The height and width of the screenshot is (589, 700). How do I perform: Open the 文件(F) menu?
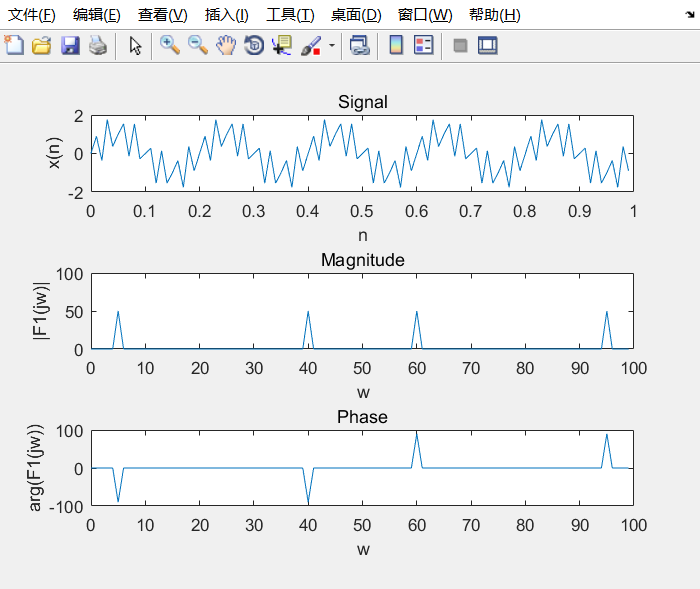click(x=32, y=15)
